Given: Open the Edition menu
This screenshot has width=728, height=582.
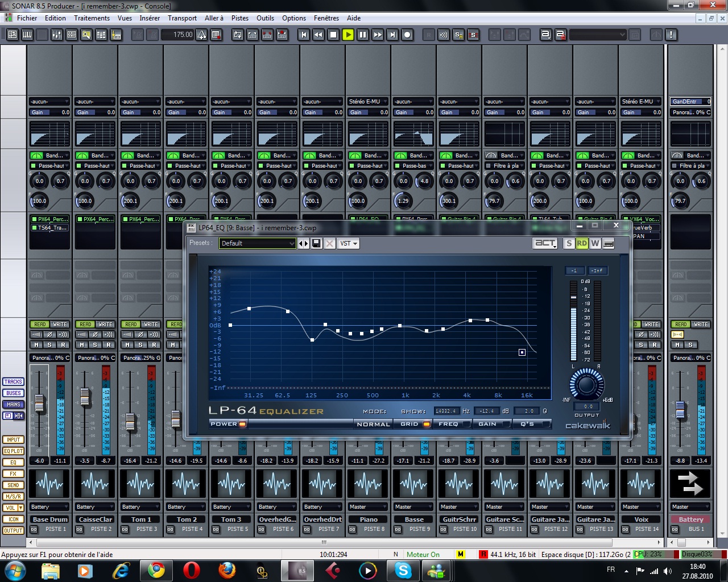Looking at the screenshot, I should click(55, 18).
